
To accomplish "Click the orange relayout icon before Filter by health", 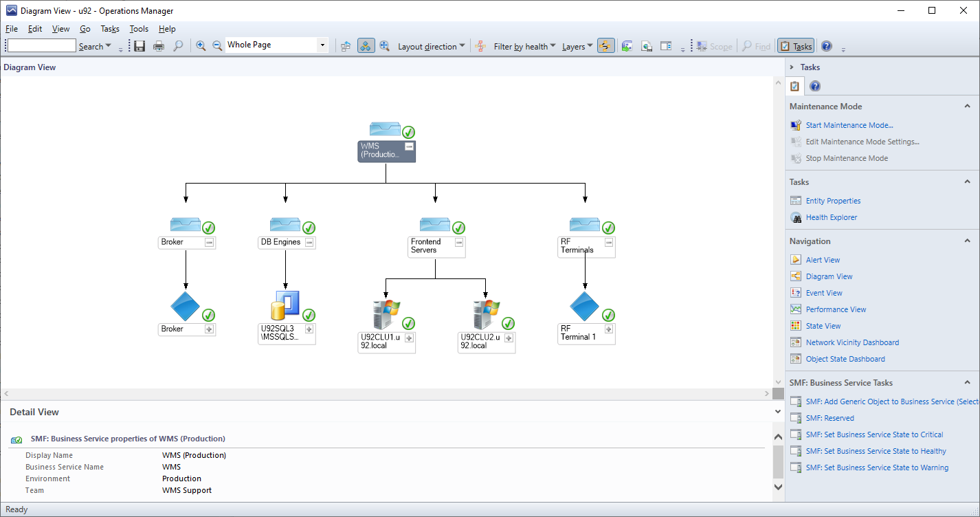I will pos(480,46).
